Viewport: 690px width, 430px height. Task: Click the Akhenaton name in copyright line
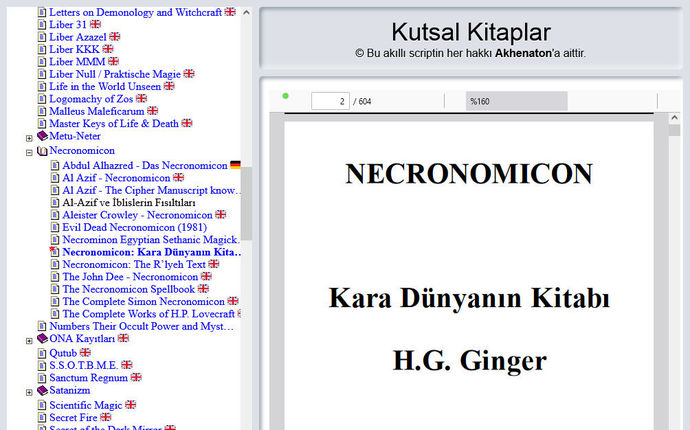pos(523,53)
